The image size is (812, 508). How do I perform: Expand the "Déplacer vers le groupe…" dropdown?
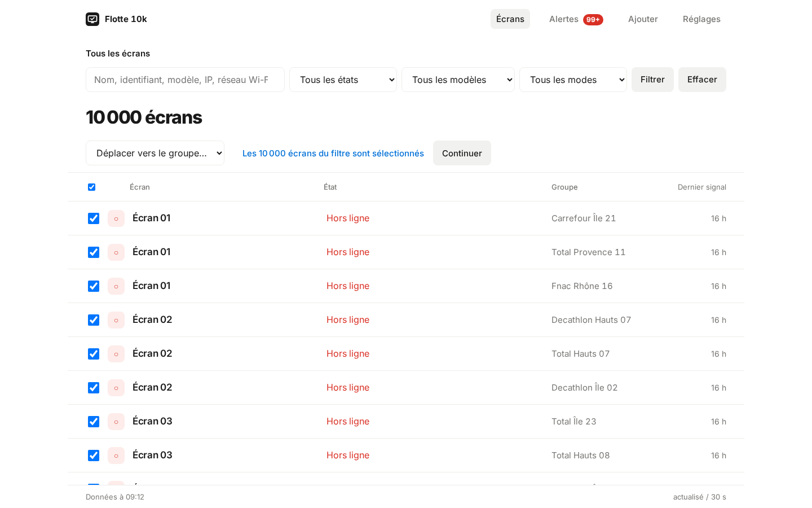click(155, 153)
